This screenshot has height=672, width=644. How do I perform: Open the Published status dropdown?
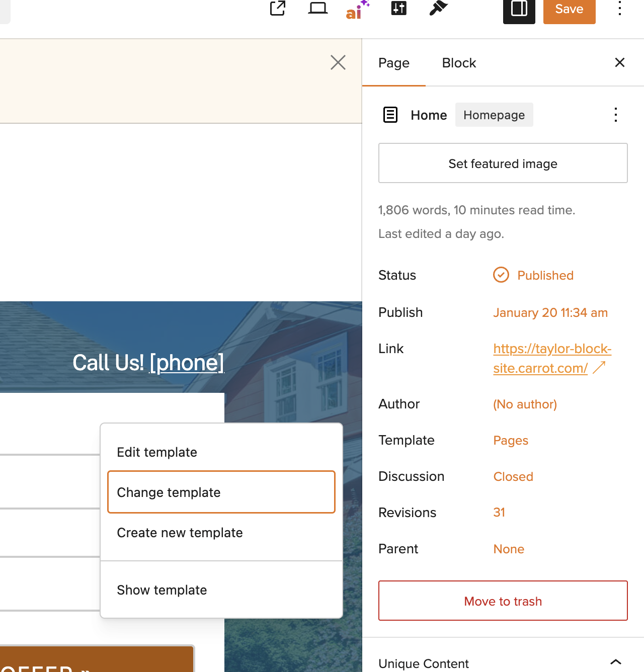point(545,276)
